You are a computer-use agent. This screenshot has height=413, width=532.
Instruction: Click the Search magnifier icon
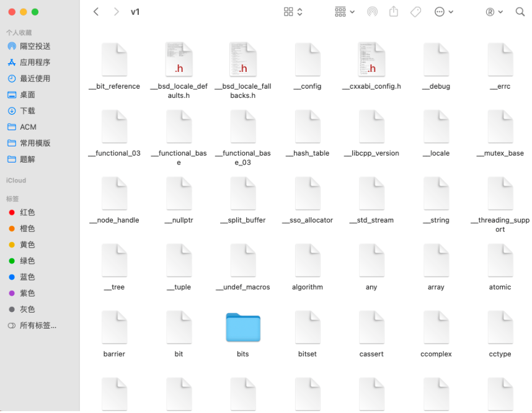point(520,12)
